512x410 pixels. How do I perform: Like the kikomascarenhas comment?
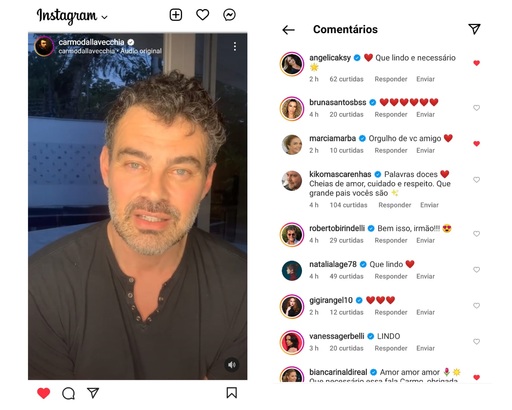click(x=476, y=180)
